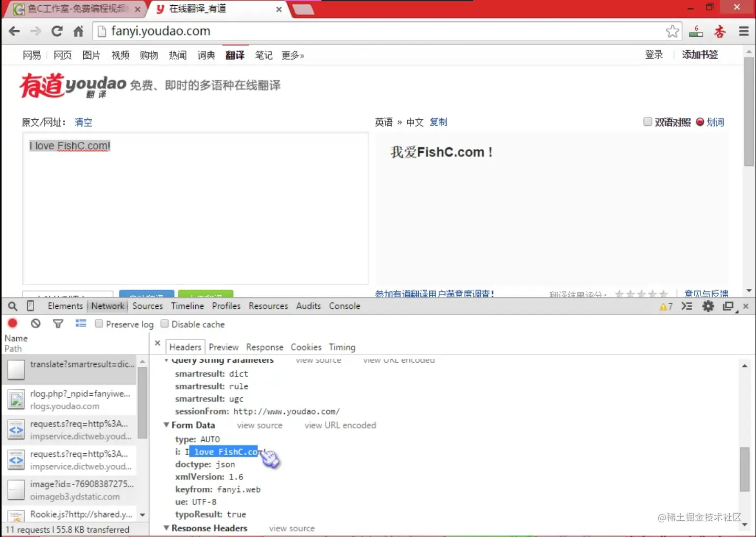Switch to the Elements panel
756x537 pixels.
coord(65,306)
